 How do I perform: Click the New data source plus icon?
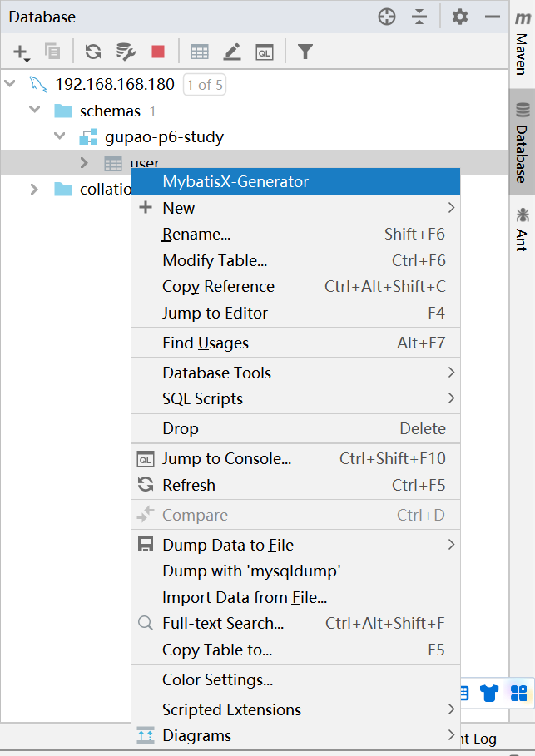pyautogui.click(x=20, y=52)
